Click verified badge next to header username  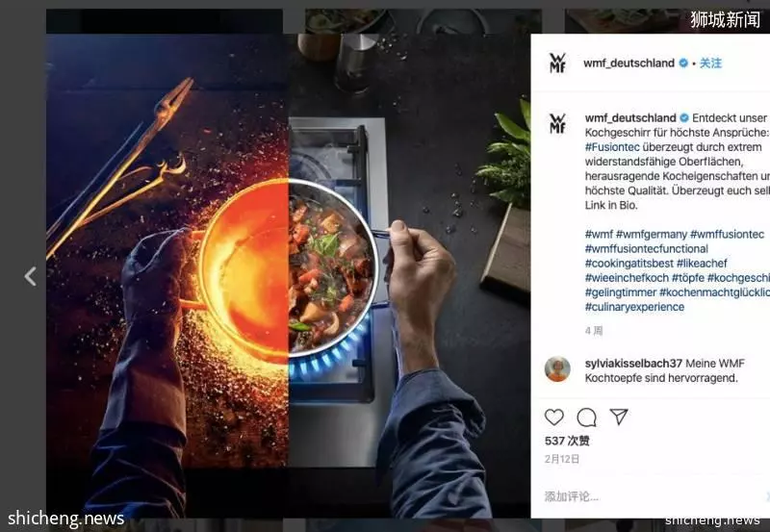pyautogui.click(x=683, y=63)
